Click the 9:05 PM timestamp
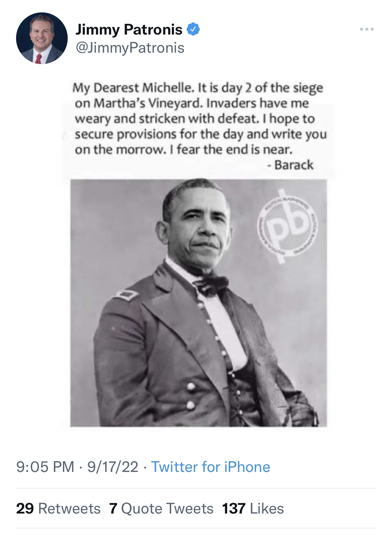The image size is (392, 537). click(x=45, y=467)
